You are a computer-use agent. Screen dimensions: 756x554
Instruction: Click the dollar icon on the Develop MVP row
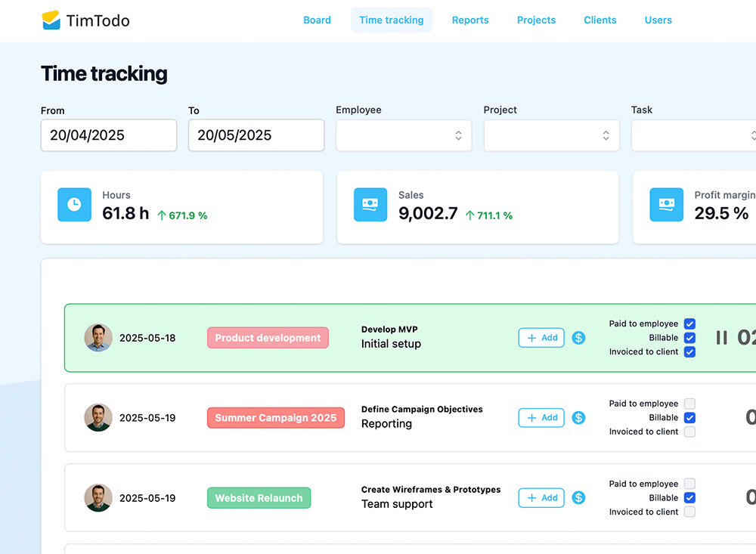[x=578, y=338]
